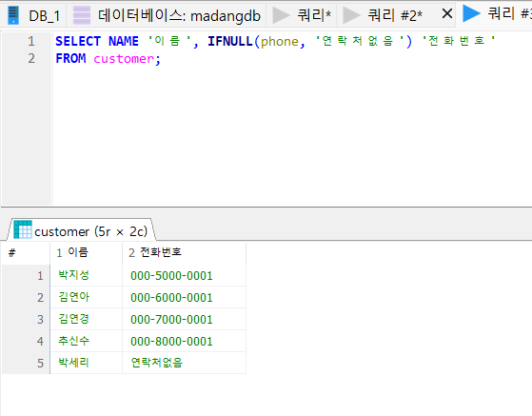Click the gray play icon on 쿼리 #2* tab
This screenshot has height=416, width=532.
(x=351, y=15)
